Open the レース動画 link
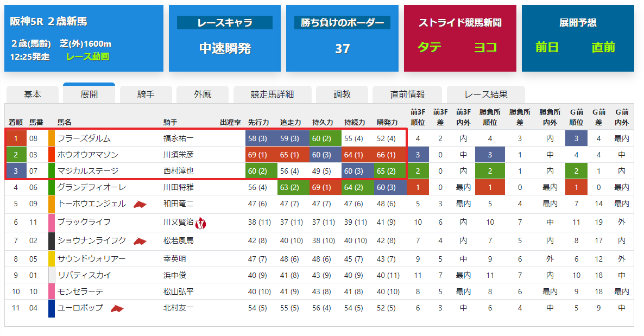644x336 pixels. tap(88, 56)
